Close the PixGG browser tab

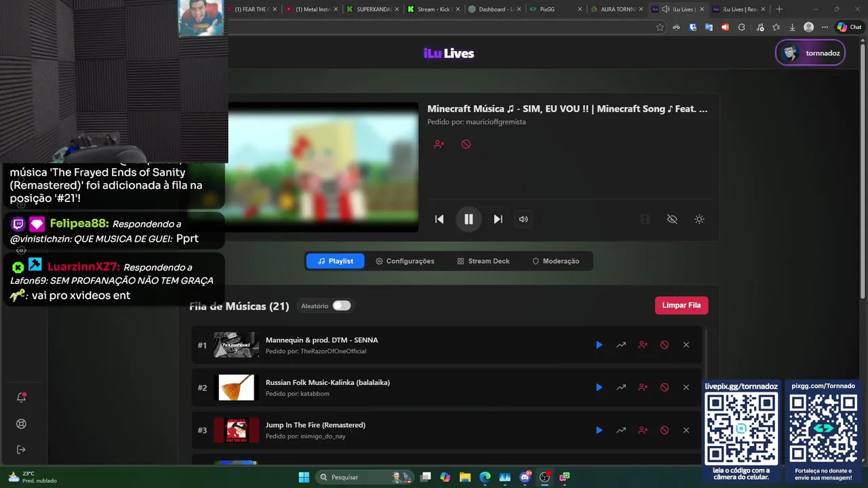580,9
